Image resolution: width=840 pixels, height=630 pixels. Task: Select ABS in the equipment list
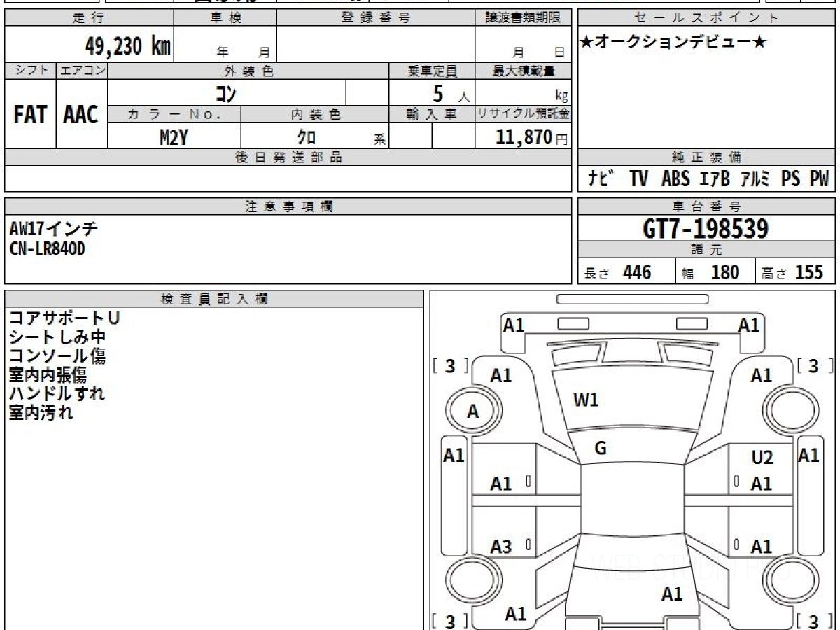tap(675, 178)
